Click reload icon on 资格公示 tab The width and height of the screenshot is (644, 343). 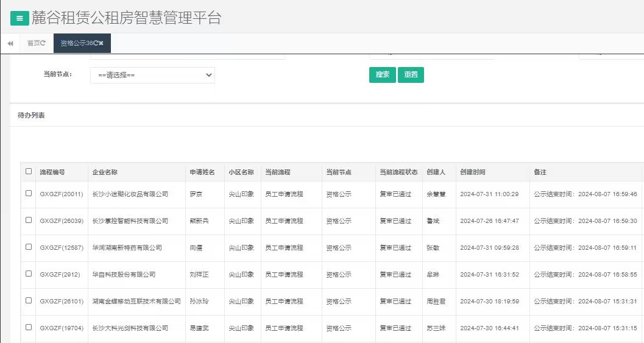[x=96, y=43]
